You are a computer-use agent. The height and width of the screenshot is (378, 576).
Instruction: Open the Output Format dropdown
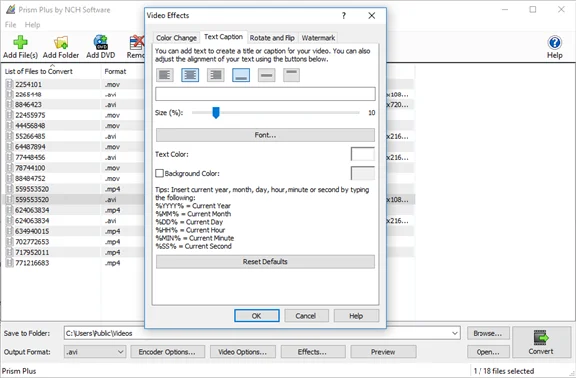(95, 352)
